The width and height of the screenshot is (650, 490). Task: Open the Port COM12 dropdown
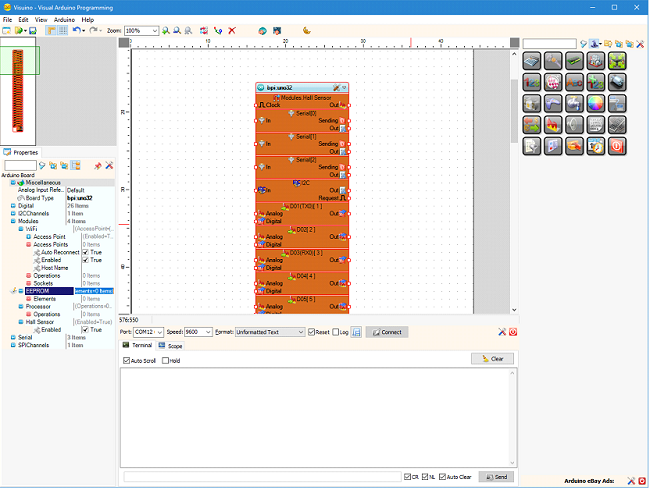[160, 332]
